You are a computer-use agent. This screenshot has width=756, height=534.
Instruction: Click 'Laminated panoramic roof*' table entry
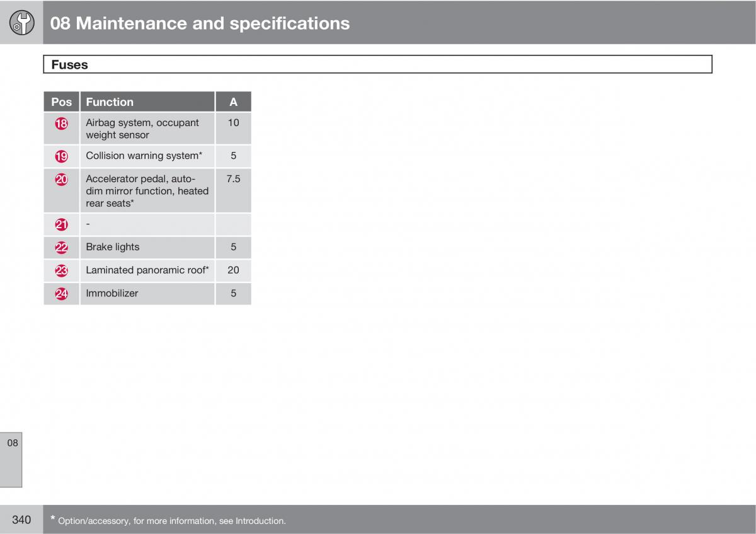pos(147,270)
